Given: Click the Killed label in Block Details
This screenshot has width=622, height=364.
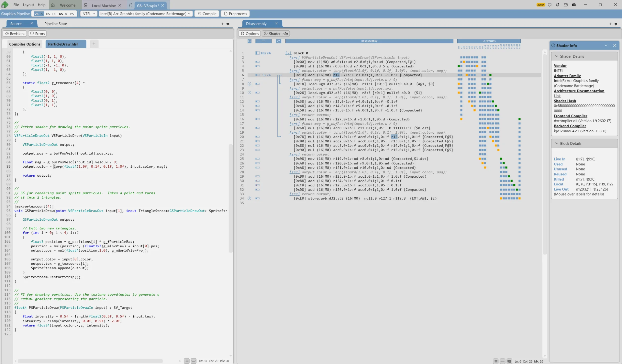Looking at the screenshot, I should tap(559, 179).
